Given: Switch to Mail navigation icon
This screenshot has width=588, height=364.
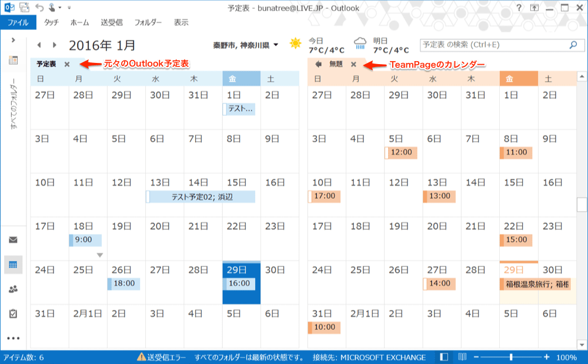Looking at the screenshot, I should click(13, 240).
